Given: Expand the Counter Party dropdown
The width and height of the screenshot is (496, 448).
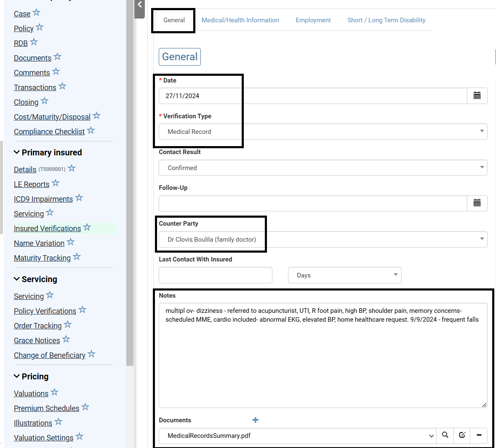Looking at the screenshot, I should pyautogui.click(x=323, y=240).
